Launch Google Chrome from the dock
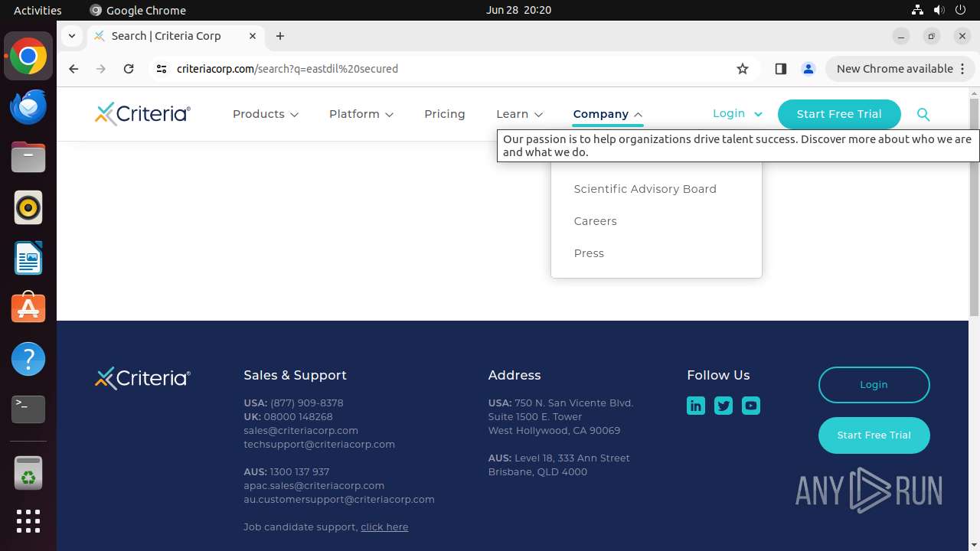980x551 pixels. coord(28,57)
